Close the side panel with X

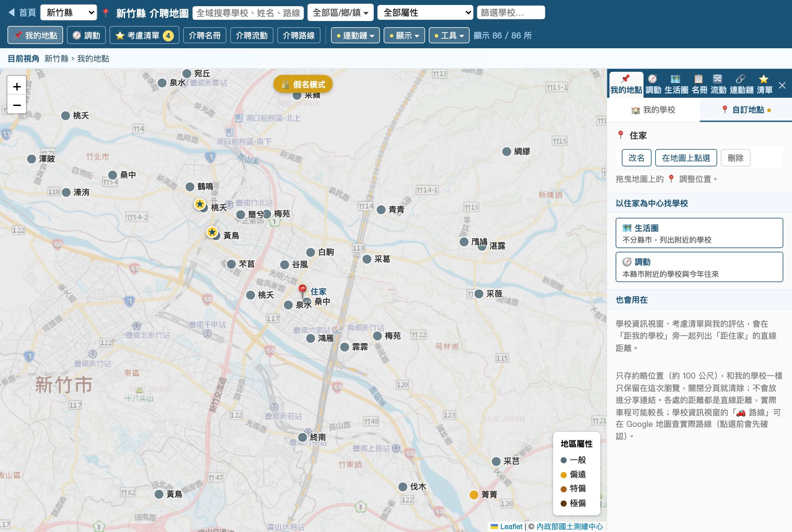pyautogui.click(x=782, y=85)
